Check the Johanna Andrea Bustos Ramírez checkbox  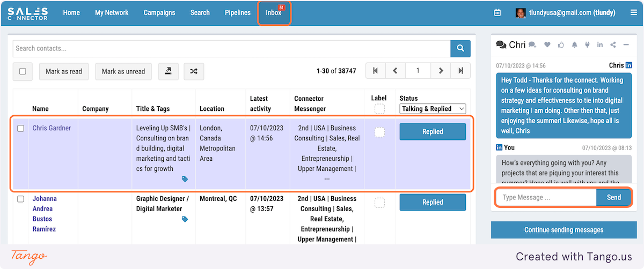[21, 199]
